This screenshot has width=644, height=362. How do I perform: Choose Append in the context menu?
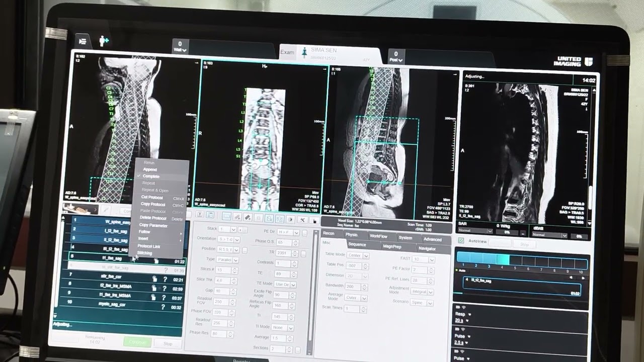coord(150,169)
